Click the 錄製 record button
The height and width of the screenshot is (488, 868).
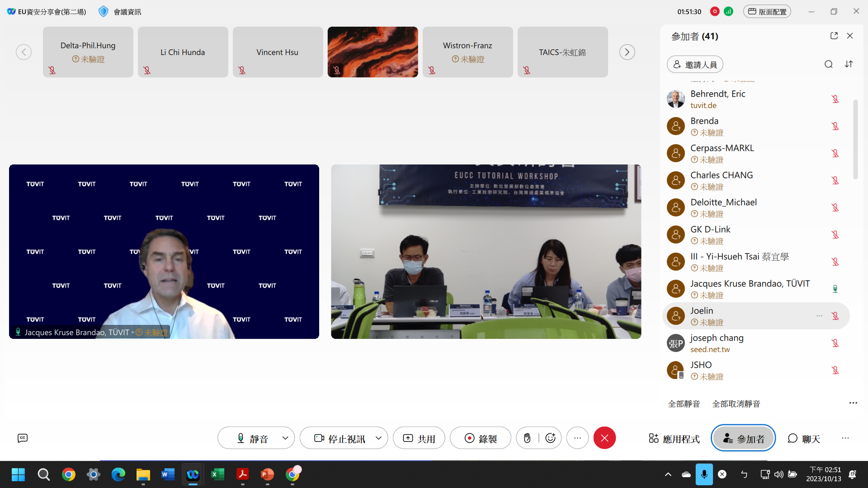[481, 438]
